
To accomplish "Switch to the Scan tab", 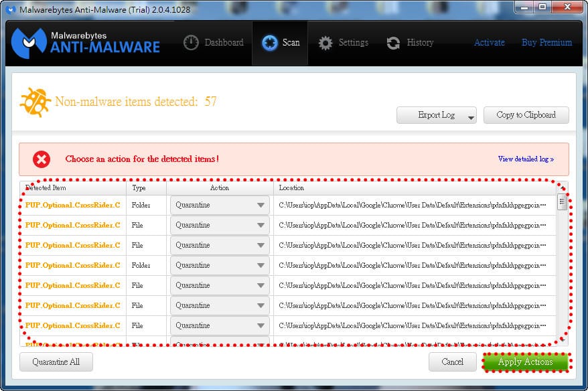I will tap(280, 43).
